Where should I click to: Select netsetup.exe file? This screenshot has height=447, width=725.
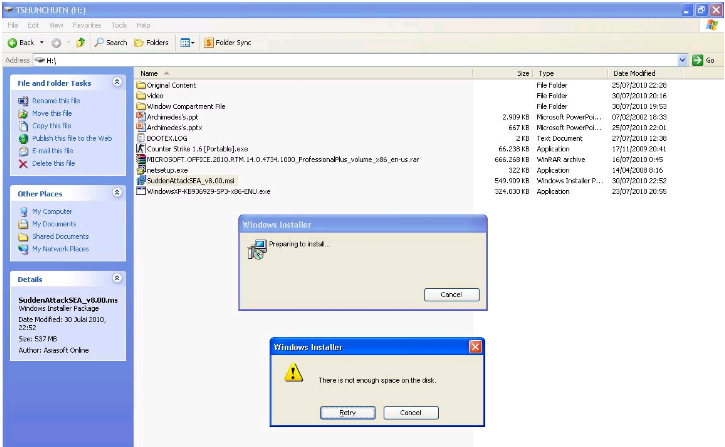coord(167,170)
